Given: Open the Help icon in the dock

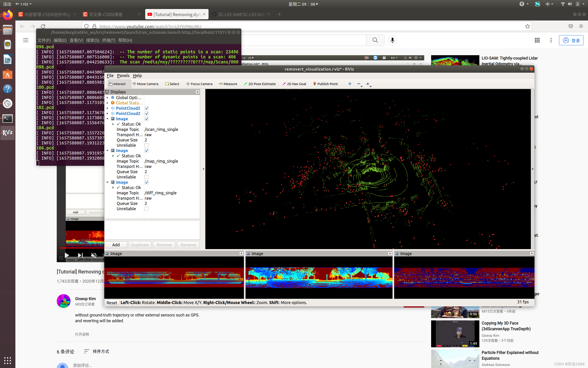Looking at the screenshot, I should pyautogui.click(x=8, y=89).
